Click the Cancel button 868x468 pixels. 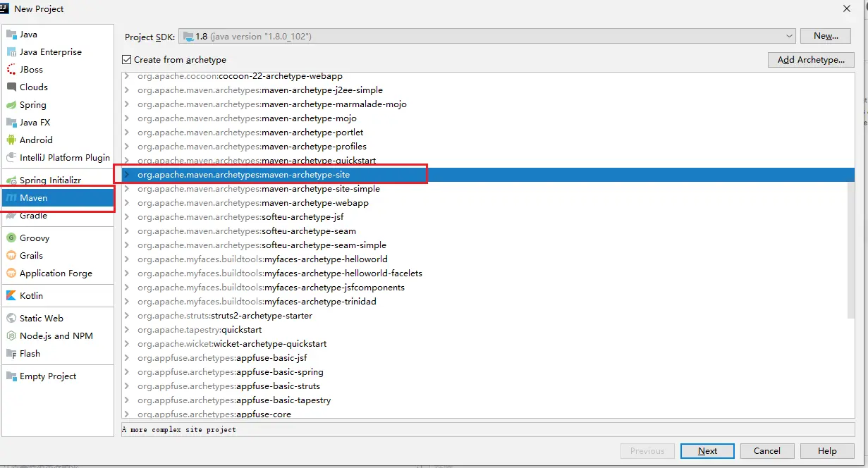[766, 451]
